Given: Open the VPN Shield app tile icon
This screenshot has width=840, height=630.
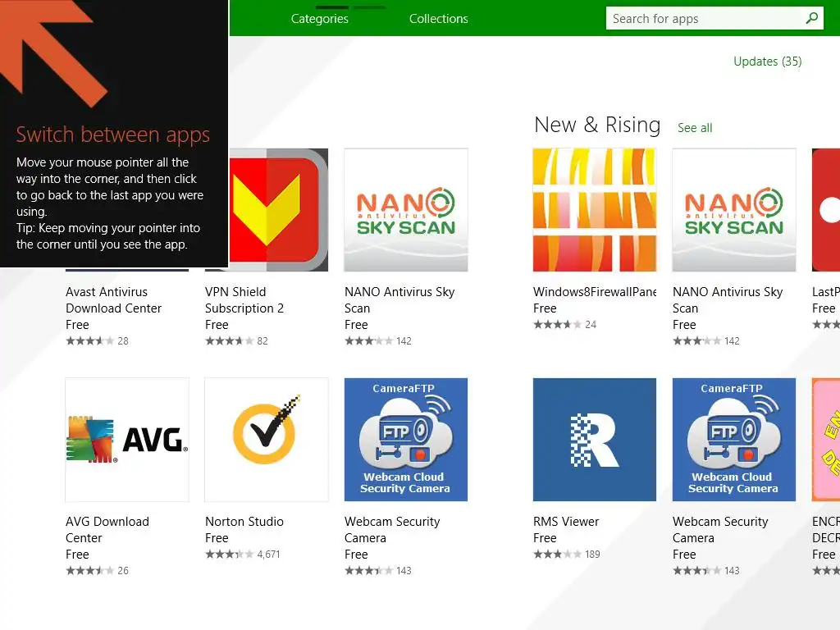Looking at the screenshot, I should point(278,210).
